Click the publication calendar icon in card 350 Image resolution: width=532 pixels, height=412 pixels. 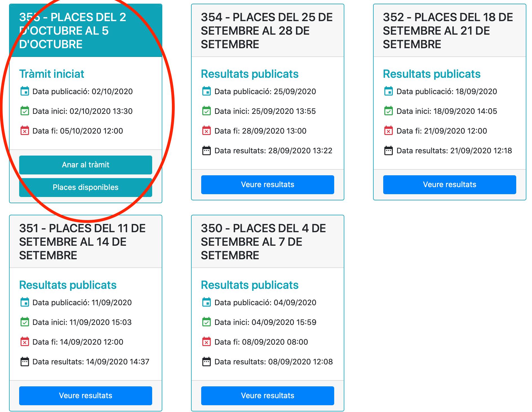click(207, 302)
